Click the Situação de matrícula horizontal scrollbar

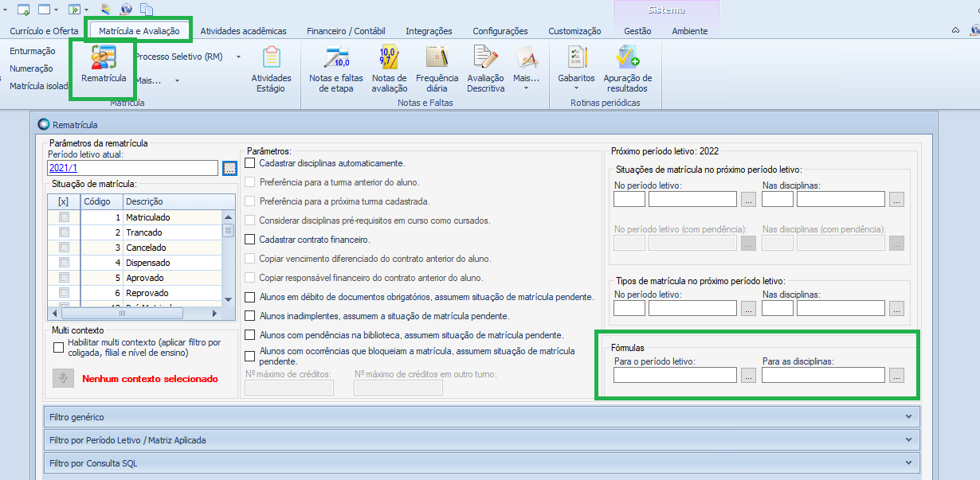pos(135,313)
